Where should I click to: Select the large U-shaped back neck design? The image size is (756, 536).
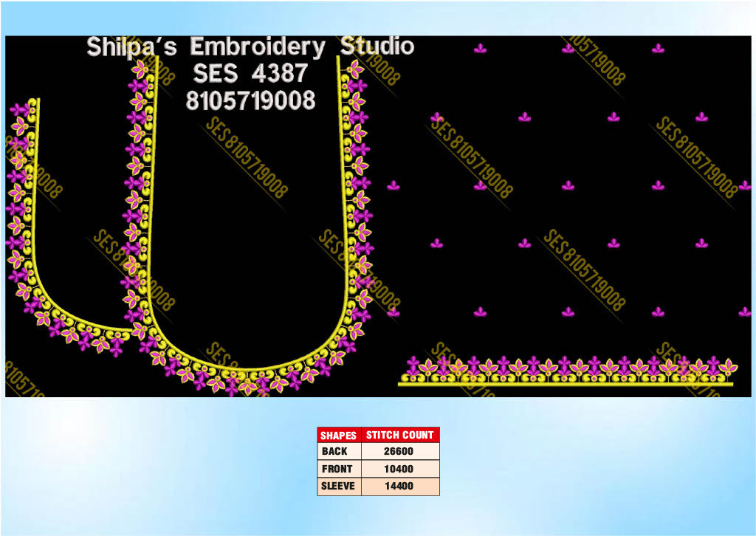pyautogui.click(x=247, y=227)
